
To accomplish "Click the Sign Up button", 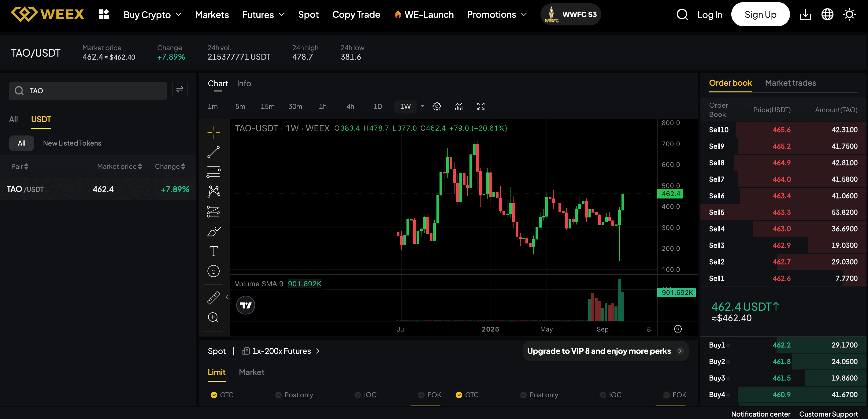I will [x=760, y=14].
